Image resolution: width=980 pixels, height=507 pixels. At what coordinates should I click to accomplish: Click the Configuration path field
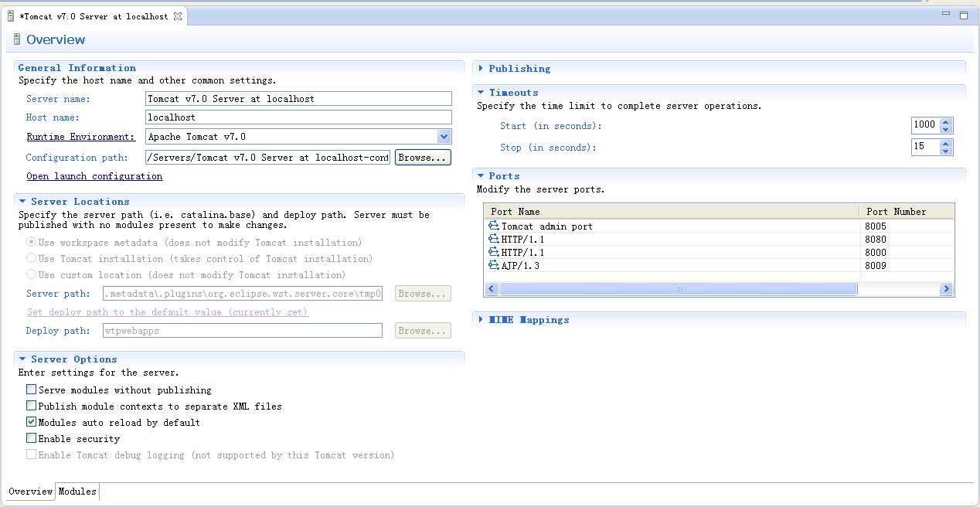click(267, 158)
